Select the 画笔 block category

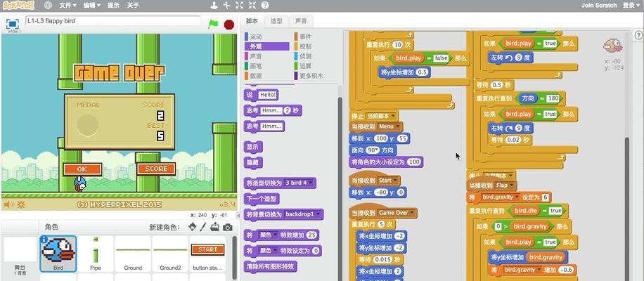[267, 65]
